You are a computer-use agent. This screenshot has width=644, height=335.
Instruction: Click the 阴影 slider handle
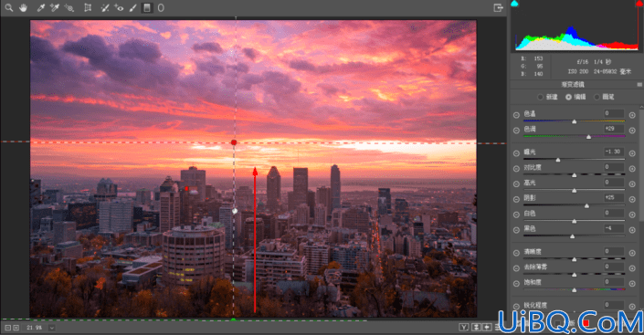pos(586,205)
